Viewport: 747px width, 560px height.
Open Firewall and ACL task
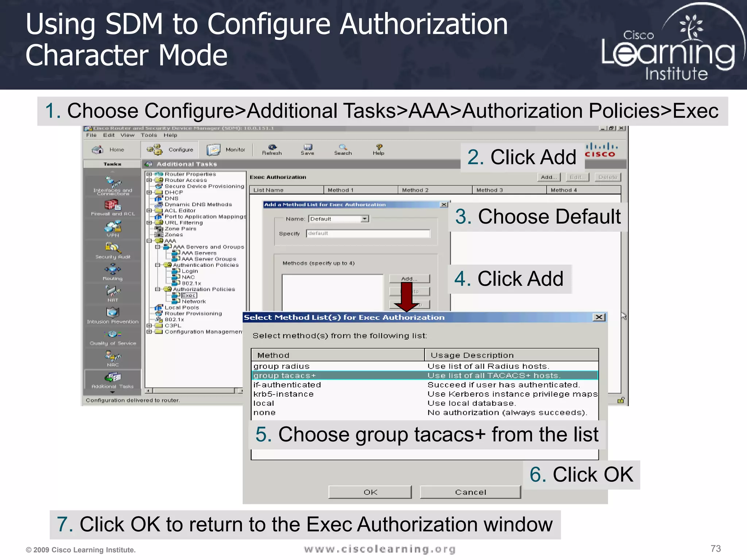point(113,208)
